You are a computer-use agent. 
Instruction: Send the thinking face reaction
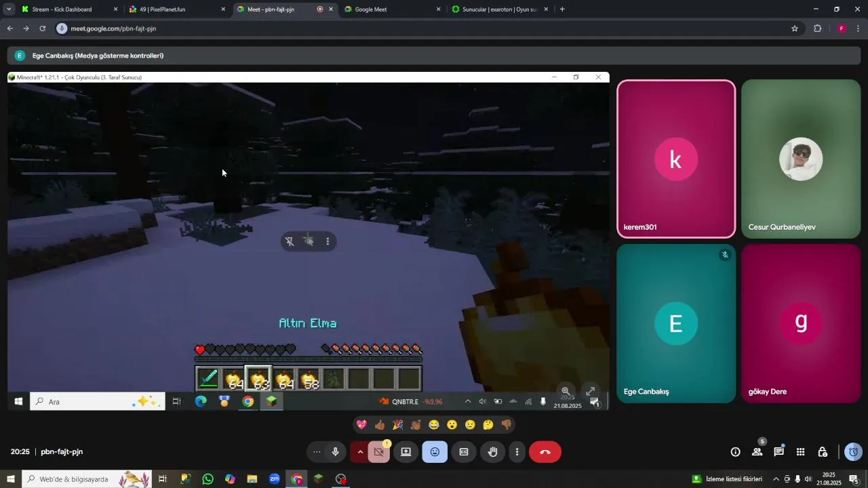(x=488, y=425)
